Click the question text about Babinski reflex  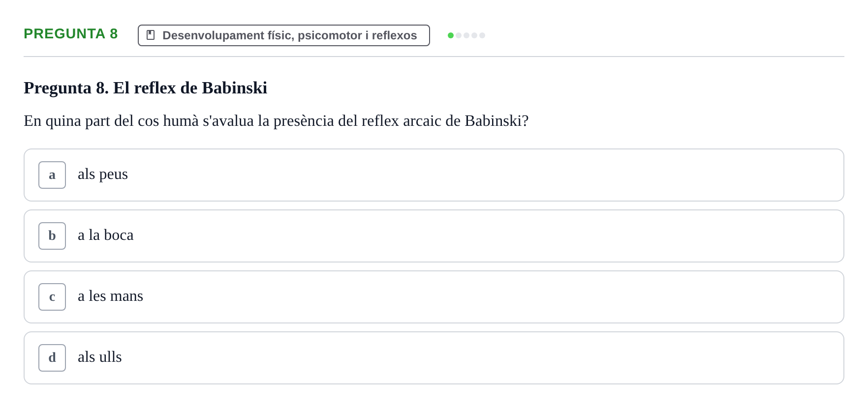pyautogui.click(x=276, y=121)
